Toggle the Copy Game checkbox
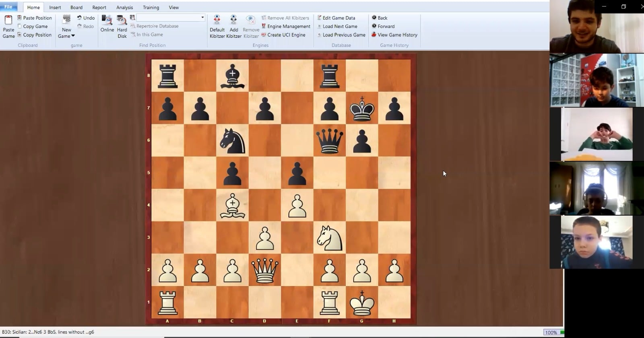Image resolution: width=644 pixels, height=338 pixels. tap(19, 26)
